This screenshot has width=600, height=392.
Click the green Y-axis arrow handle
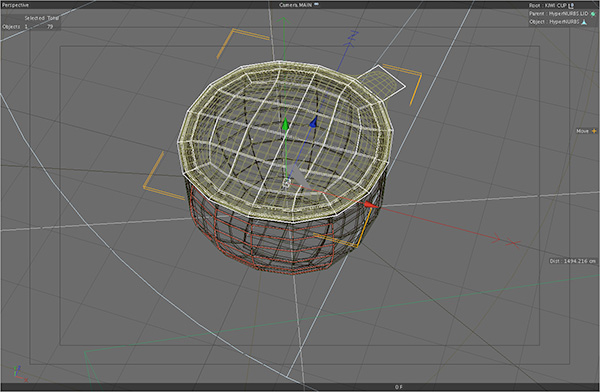(285, 124)
